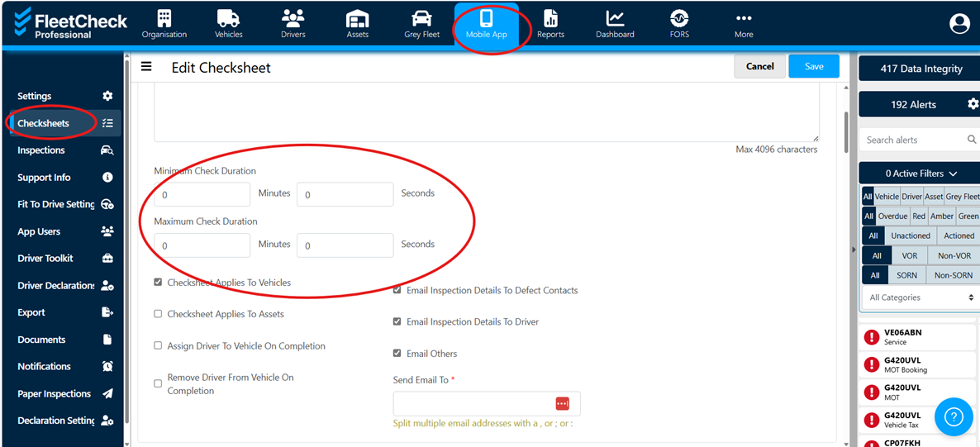Enable Checksheet Applies To Assets checkbox
Screen dimensions: 980x447
tap(158, 314)
